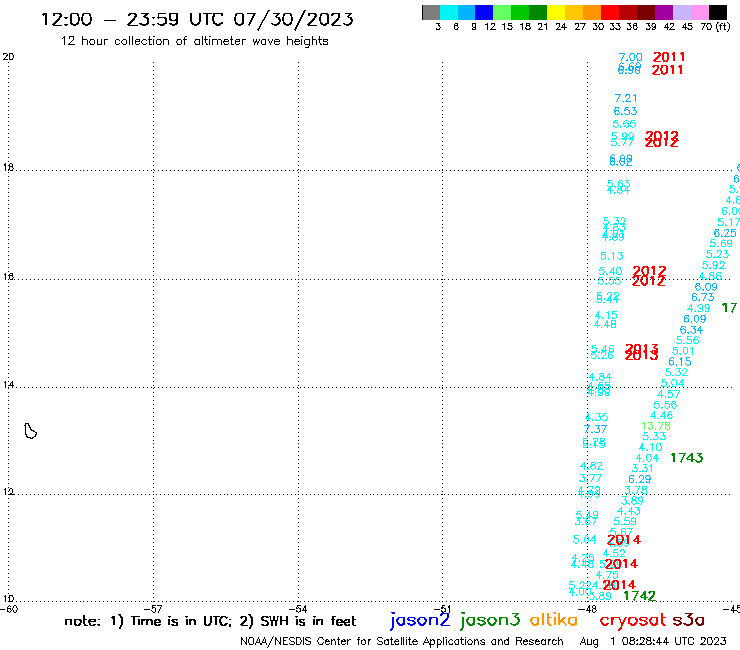Image resolution: width=740 pixels, height=650 pixels.
Task: Click the Barbados island outline
Action: (30, 431)
